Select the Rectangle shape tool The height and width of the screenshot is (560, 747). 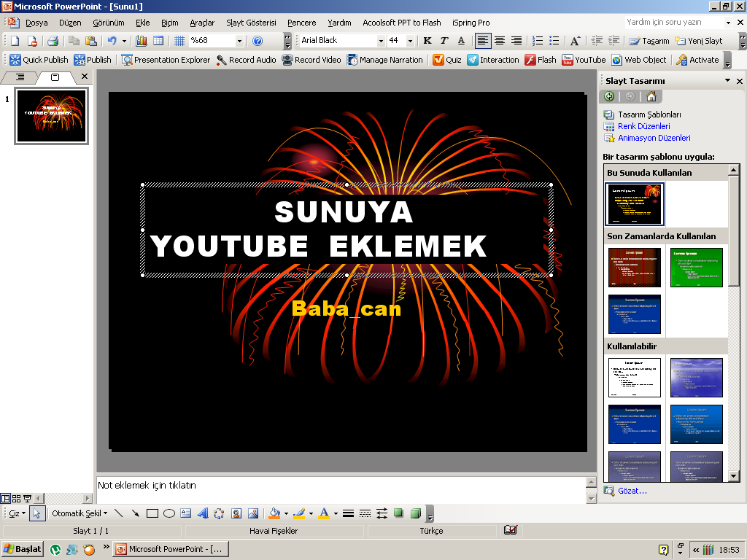[x=152, y=513]
